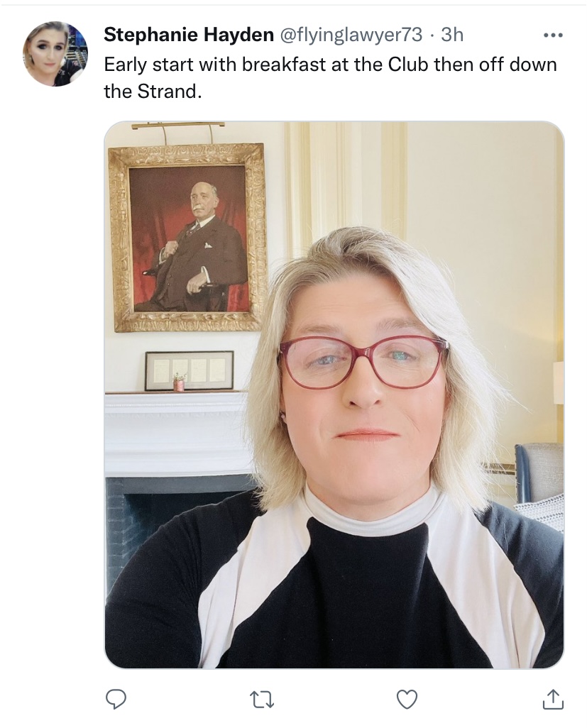Click the brass picture light above the painting
587x728 pixels.
coord(177,126)
